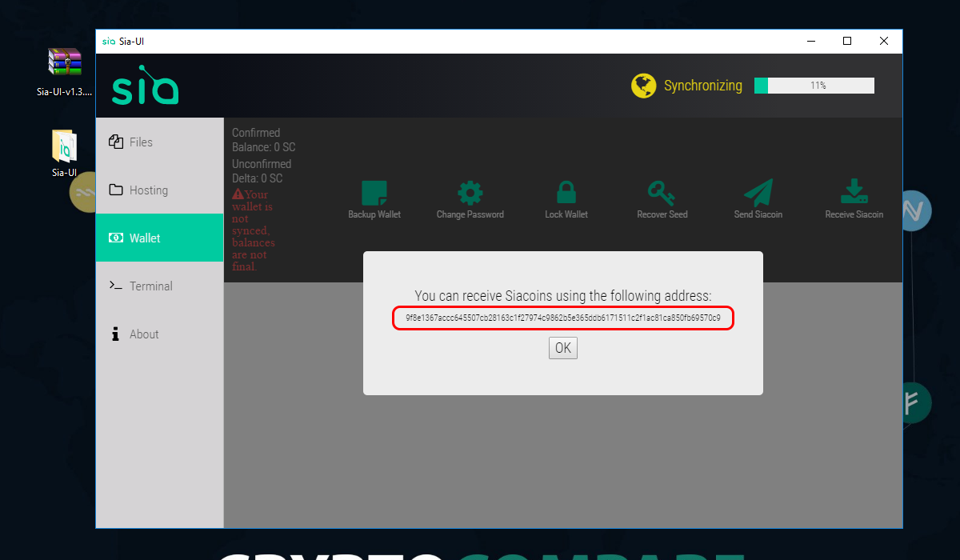Screen dimensions: 960x560
Task: Click the wallet not synced warning icon
Action: (x=238, y=194)
